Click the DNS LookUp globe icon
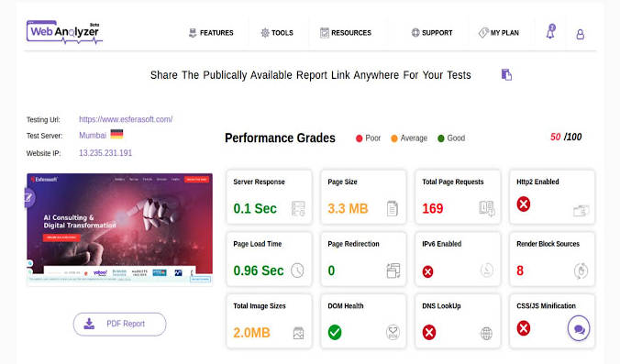The width and height of the screenshot is (620, 364). 486,333
